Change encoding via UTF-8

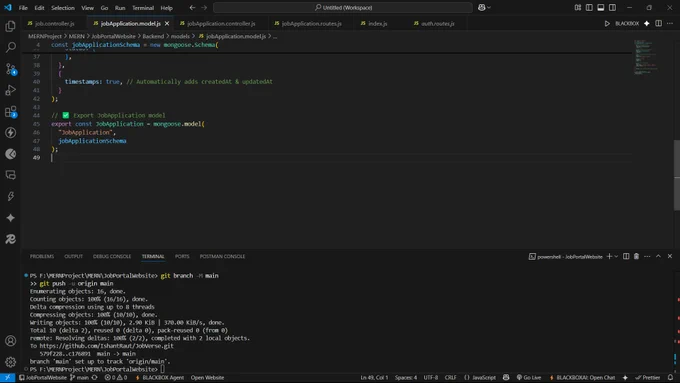[431, 377]
